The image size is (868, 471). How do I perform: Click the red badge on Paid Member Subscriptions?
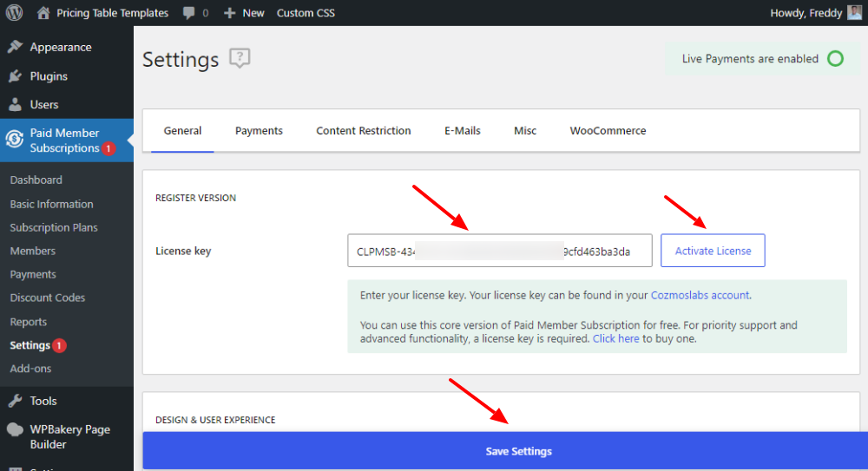[x=108, y=148]
